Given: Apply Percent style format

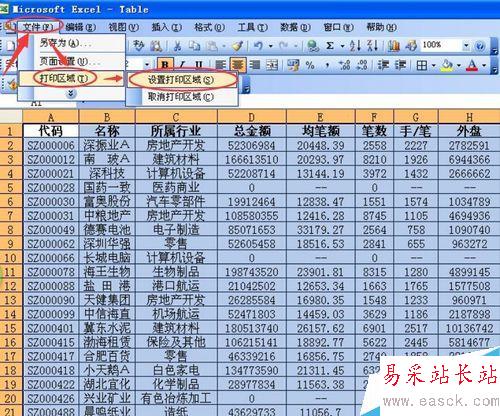Looking at the screenshot, I should coord(310,65).
